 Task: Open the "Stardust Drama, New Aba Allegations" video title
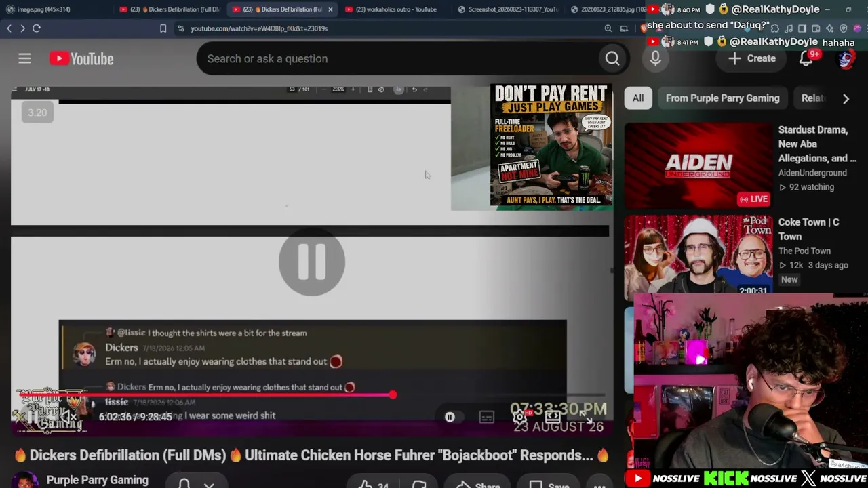[x=817, y=144]
